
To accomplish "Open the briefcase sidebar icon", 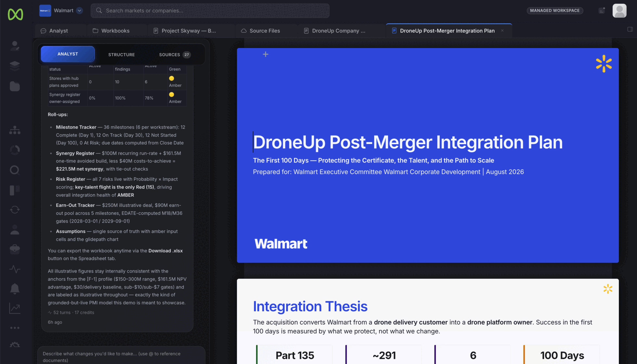I will point(15,249).
